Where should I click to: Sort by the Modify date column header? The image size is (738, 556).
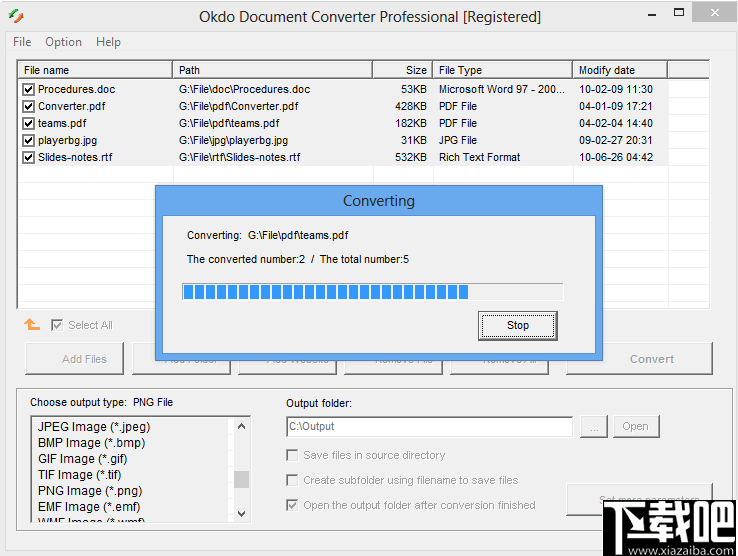tap(620, 70)
